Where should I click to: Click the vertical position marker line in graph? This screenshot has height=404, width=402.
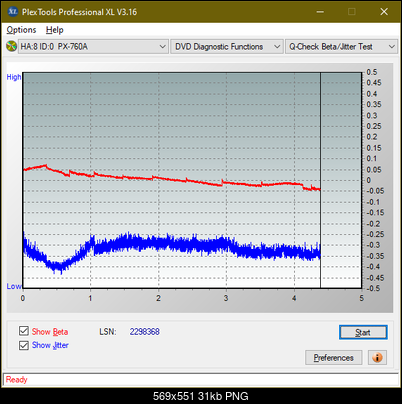point(320,180)
